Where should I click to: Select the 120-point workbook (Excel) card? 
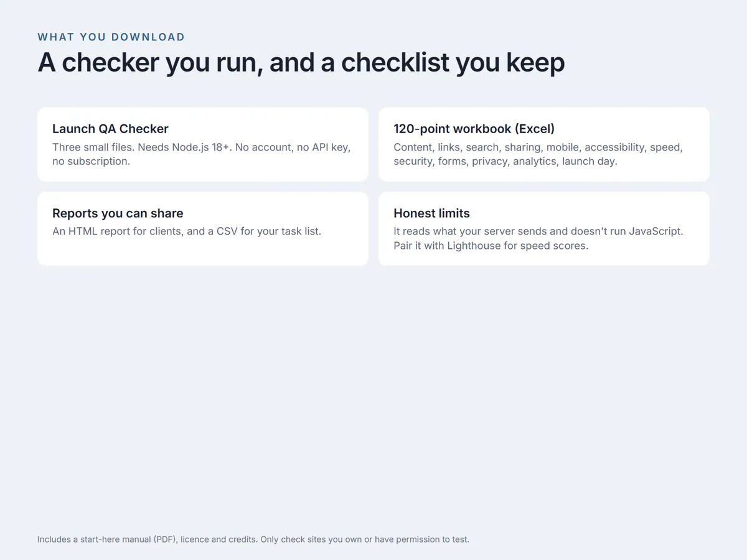pos(544,144)
